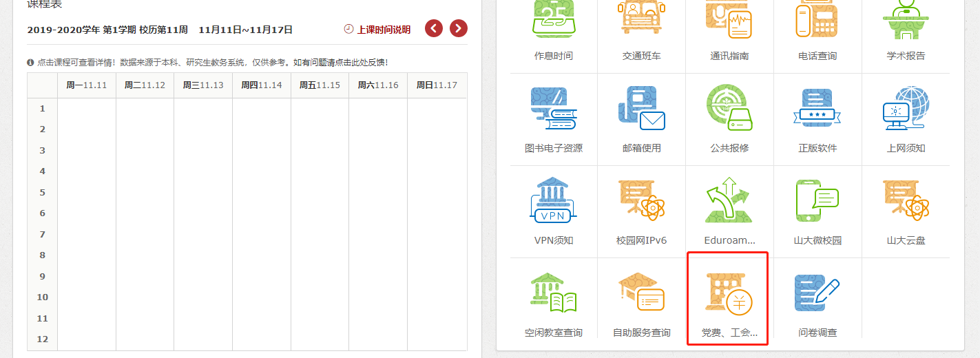Go to previous week in timetable
Image resolution: width=980 pixels, height=358 pixels.
pyautogui.click(x=434, y=28)
